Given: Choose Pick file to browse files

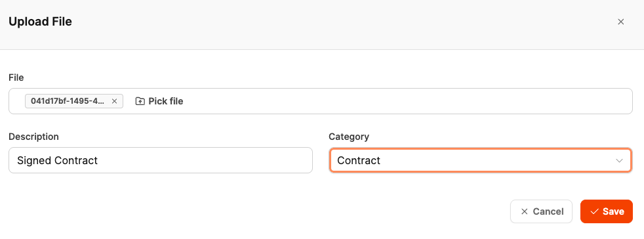Looking at the screenshot, I should pos(159,101).
